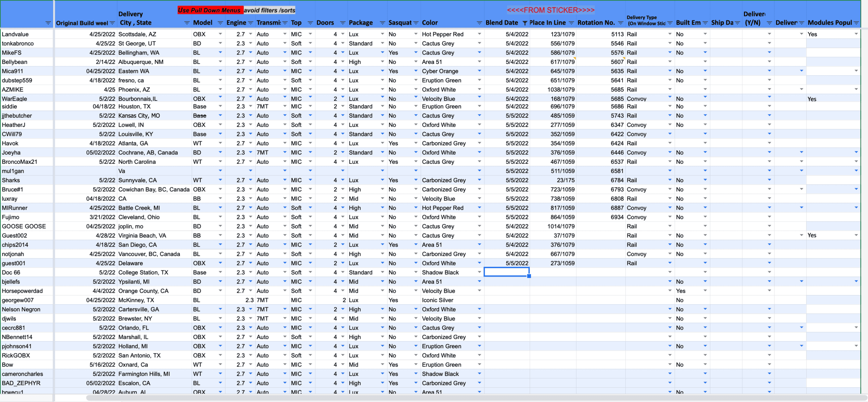The height and width of the screenshot is (402, 868).
Task: Select the '23/175' Place In Line cell
Action: (x=553, y=180)
